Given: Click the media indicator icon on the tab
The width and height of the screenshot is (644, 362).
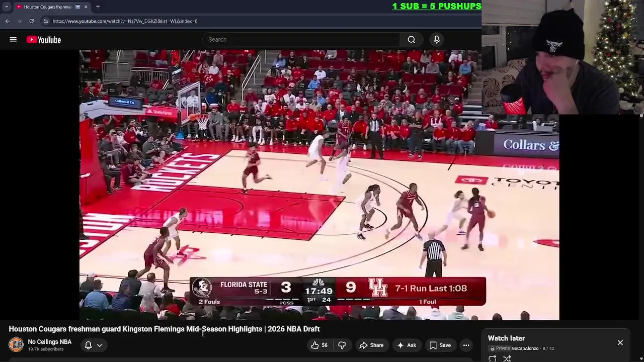Looking at the screenshot, I should (x=77, y=7).
